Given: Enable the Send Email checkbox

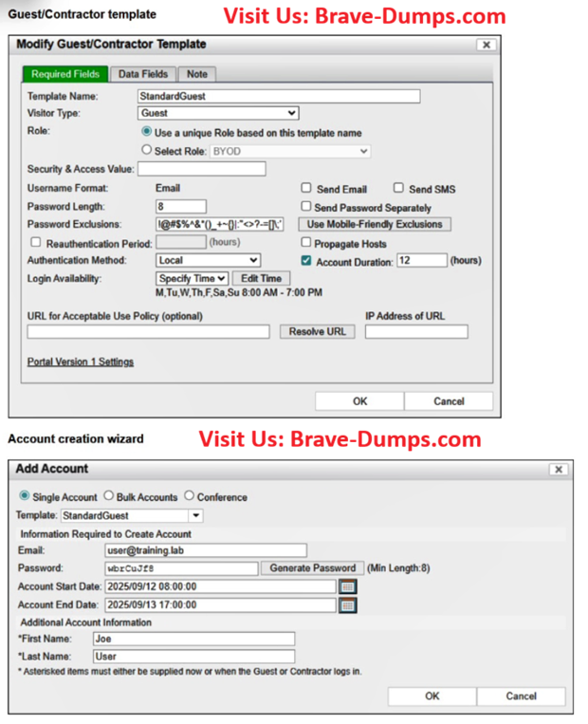Looking at the screenshot, I should (306, 189).
